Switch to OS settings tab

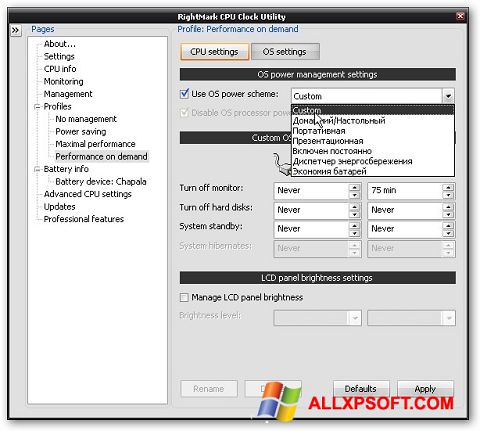[284, 52]
